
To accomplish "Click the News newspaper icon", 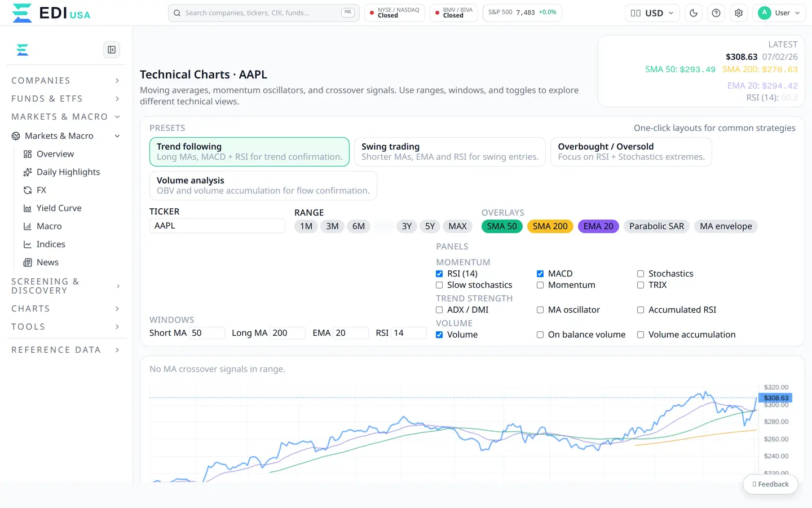I will [x=28, y=262].
